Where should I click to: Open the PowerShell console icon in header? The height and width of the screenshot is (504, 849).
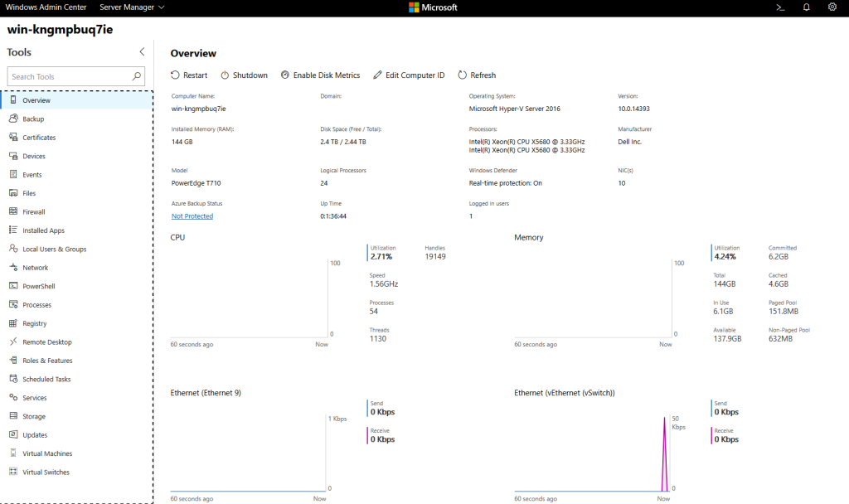click(780, 7)
